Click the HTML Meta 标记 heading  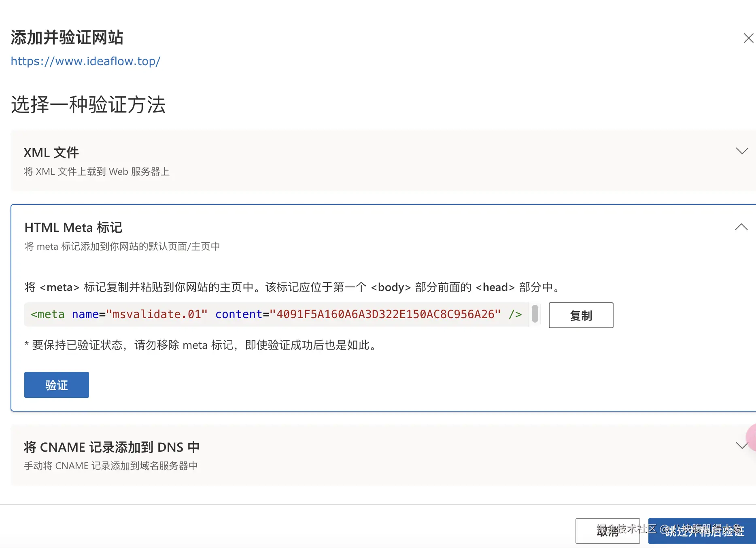(x=73, y=227)
